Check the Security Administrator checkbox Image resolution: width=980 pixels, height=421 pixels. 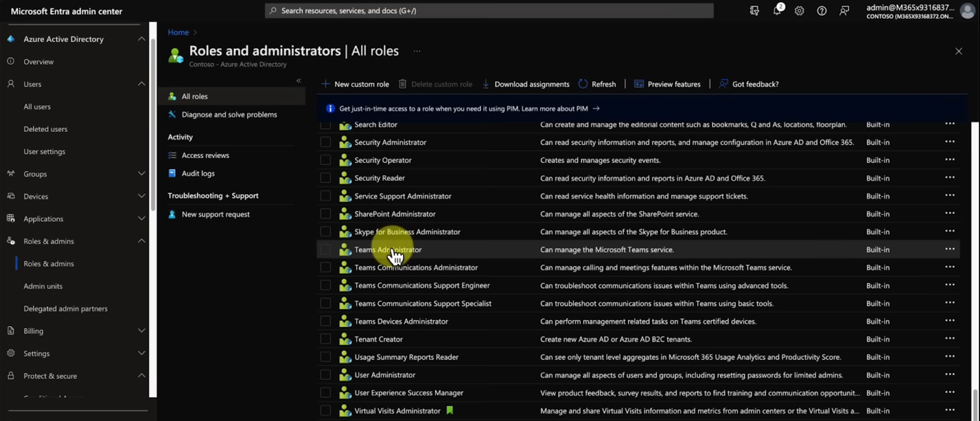coord(325,142)
